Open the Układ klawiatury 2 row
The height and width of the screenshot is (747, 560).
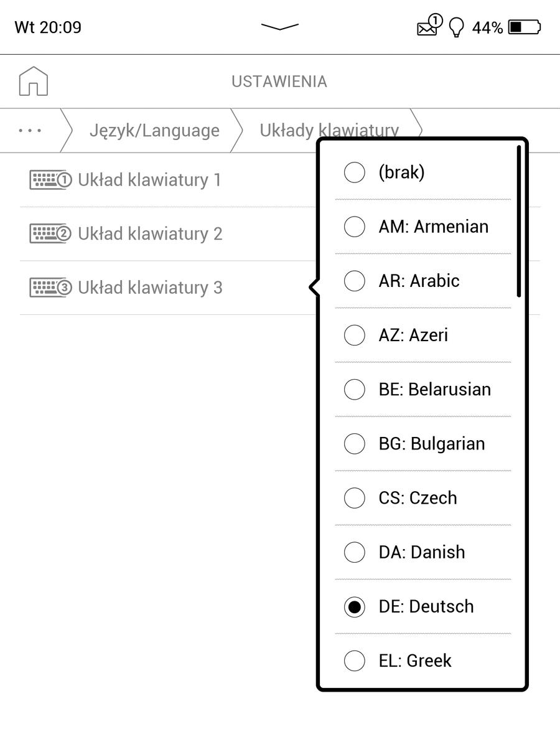(168, 234)
